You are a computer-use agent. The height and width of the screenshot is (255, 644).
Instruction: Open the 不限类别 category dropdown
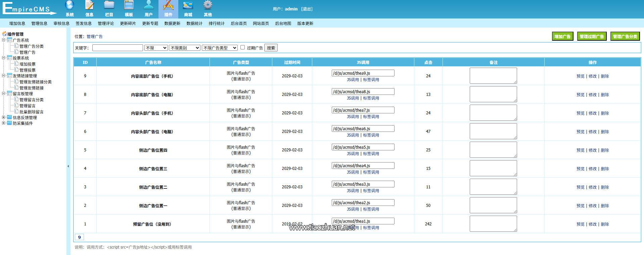184,48
